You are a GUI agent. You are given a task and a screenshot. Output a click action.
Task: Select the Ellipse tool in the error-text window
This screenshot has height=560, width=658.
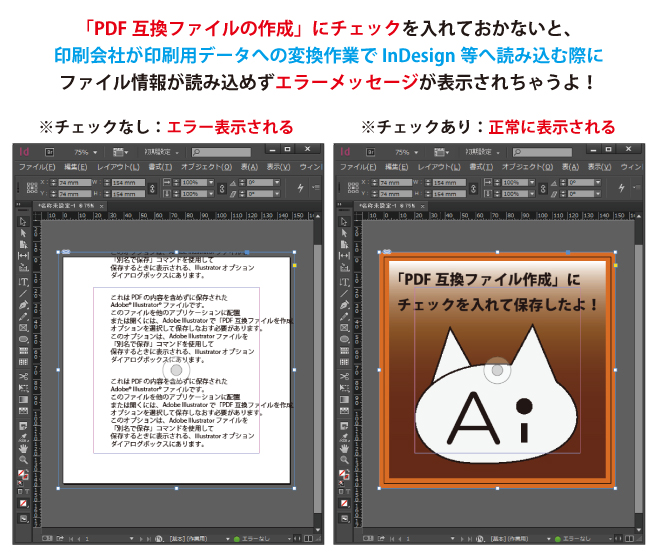coord(23,339)
